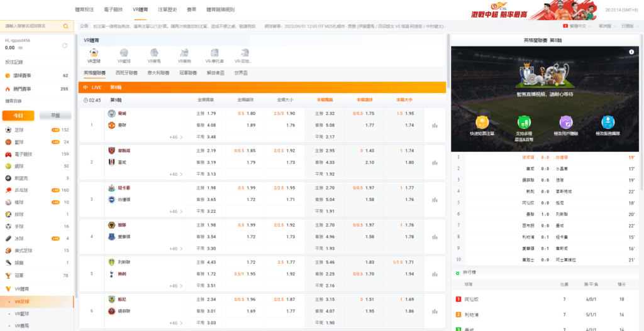This screenshot has width=644, height=331.
Task: Expand +46 more markets for 曼城 match
Action: coord(175,137)
